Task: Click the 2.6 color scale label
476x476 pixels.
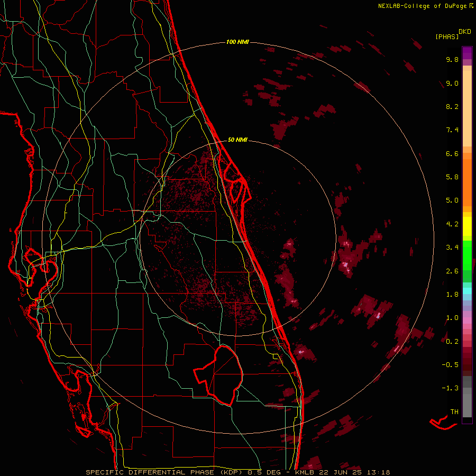Action: 452,271
